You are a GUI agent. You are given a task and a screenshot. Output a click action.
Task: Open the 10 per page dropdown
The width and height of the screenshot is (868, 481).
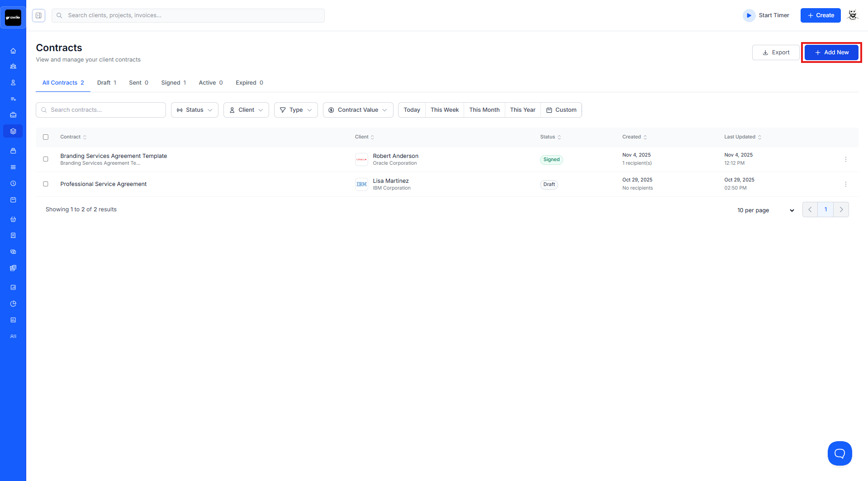[x=765, y=210]
